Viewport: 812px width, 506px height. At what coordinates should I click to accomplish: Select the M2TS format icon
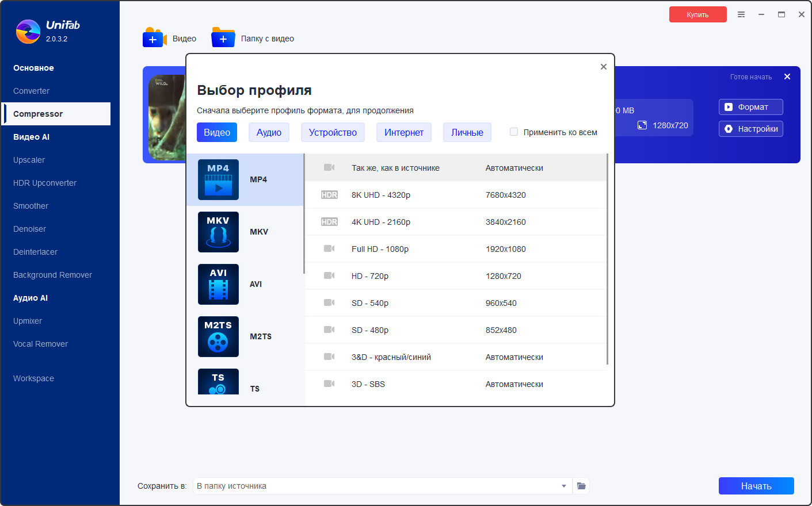pos(218,336)
